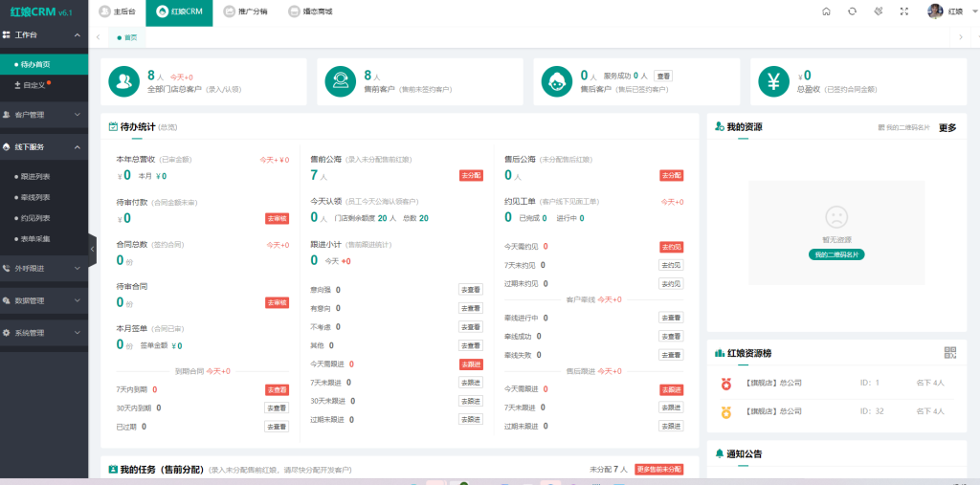Expand the 客户管理 sidebar menu
Screen dimensions: 980x485
pos(43,115)
